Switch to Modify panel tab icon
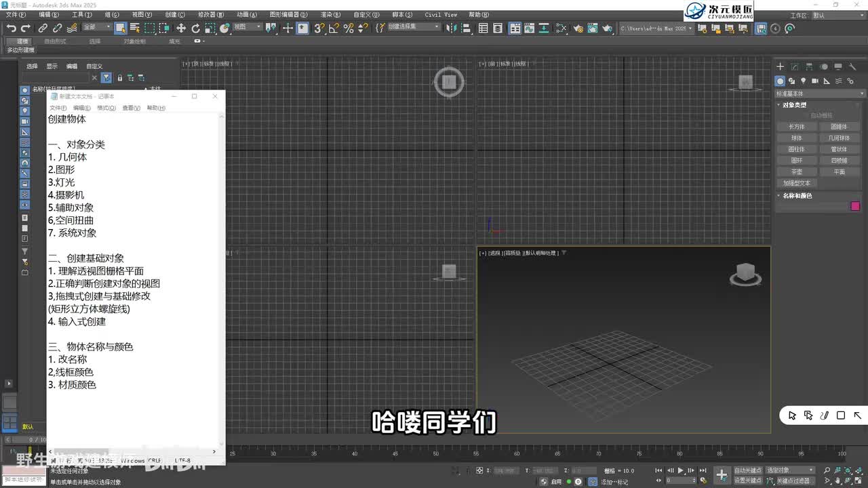 tap(795, 66)
